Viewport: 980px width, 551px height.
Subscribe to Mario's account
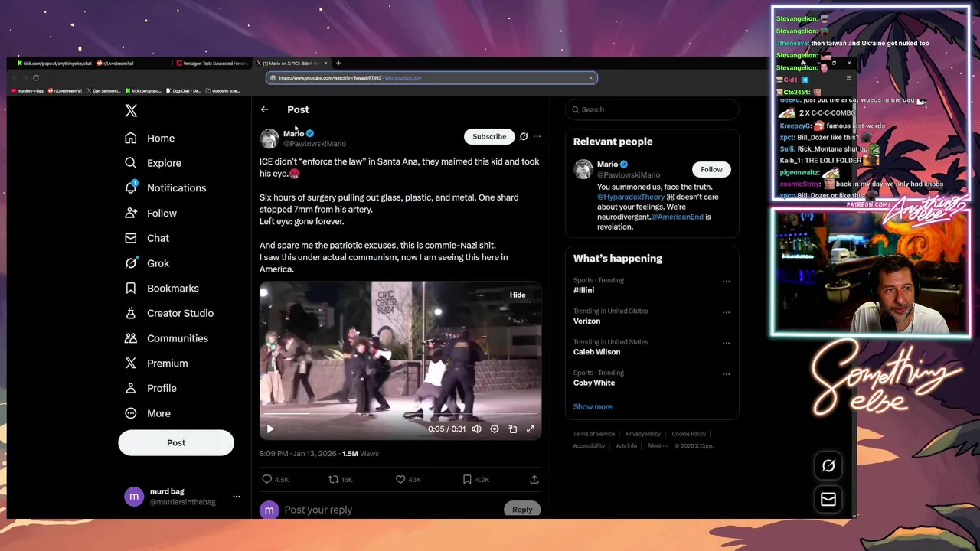pos(489,136)
